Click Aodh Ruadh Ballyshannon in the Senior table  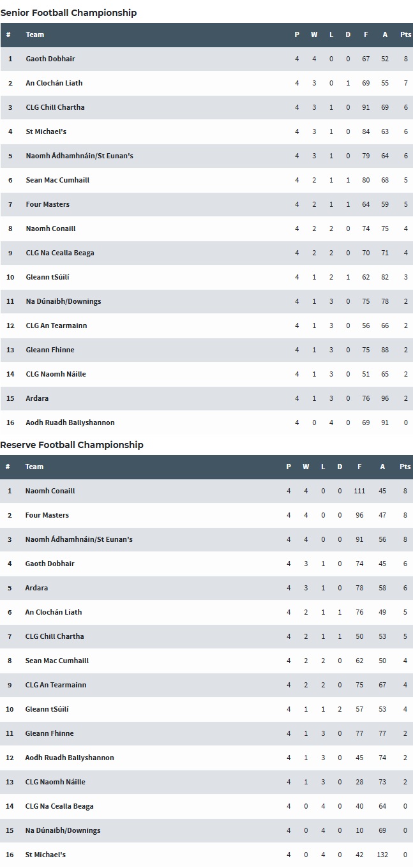coord(70,423)
